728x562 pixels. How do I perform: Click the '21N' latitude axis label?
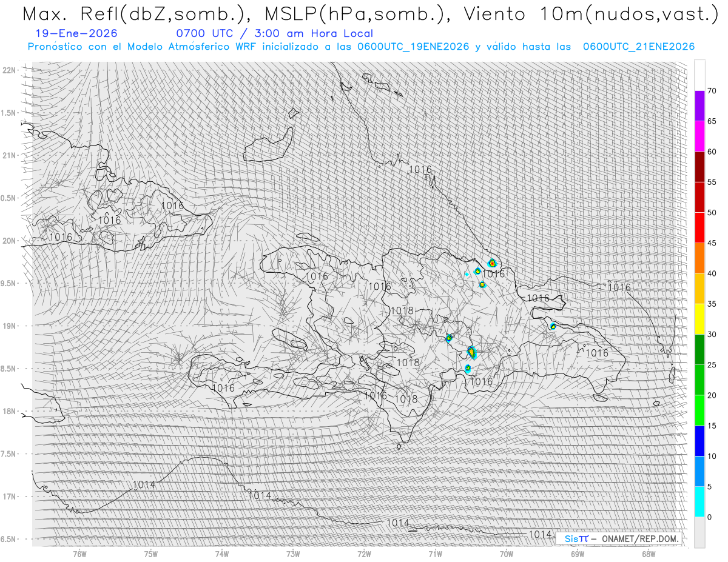tap(10, 155)
